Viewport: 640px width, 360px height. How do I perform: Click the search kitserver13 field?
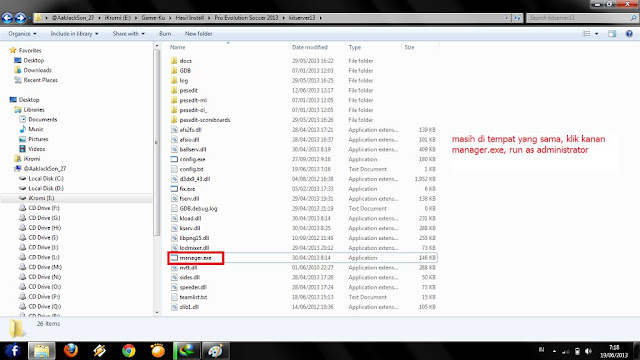[x=582, y=18]
